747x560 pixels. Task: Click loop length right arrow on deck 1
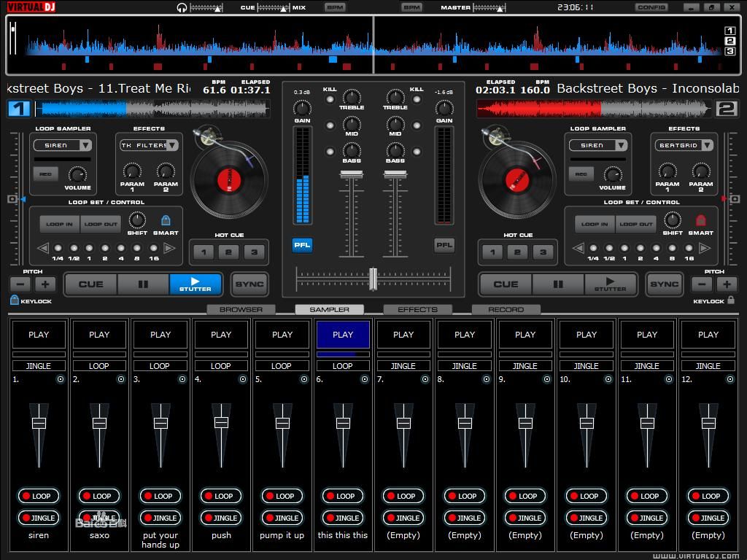coord(169,248)
